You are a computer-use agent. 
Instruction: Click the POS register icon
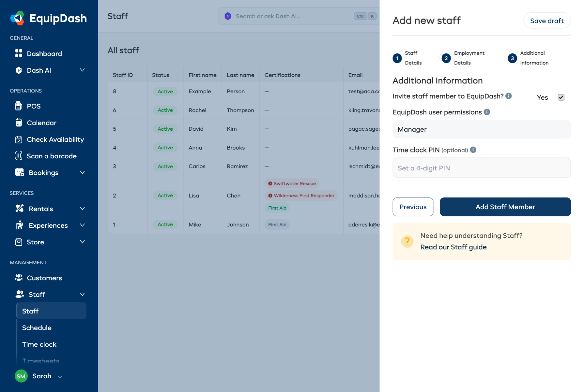[19, 106]
